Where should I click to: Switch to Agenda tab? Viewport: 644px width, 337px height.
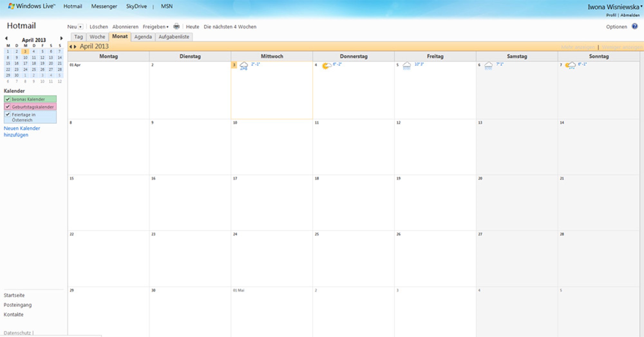[x=143, y=37]
